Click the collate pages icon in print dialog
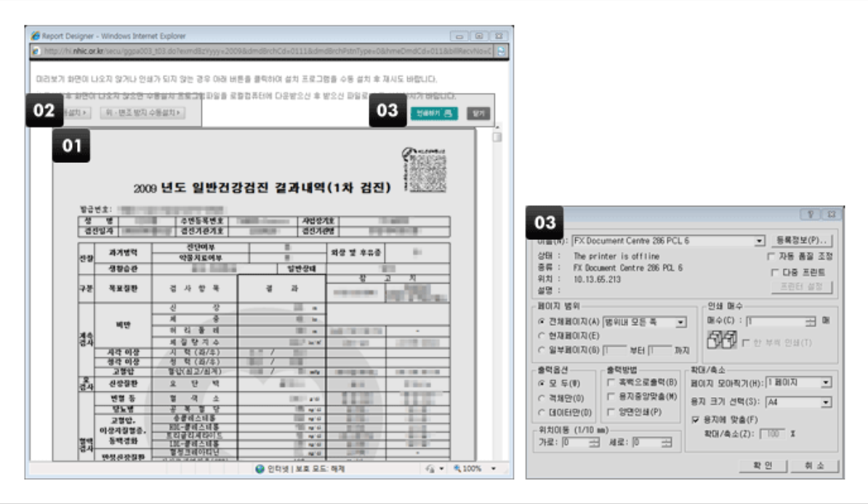The height and width of the screenshot is (504, 868). 722,340
